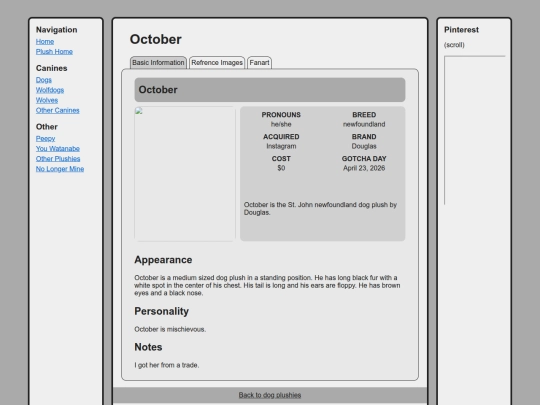This screenshot has width=540, height=405.
Task: Visit the Wolfdogs link
Action: point(50,90)
